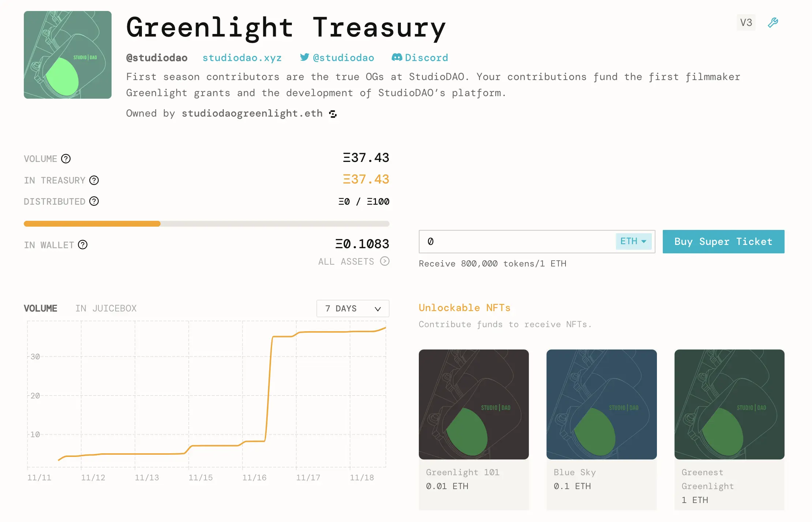This screenshot has height=522, width=812.
Task: Copy the studiodaogreenlight.eth address icon
Action: click(x=332, y=114)
